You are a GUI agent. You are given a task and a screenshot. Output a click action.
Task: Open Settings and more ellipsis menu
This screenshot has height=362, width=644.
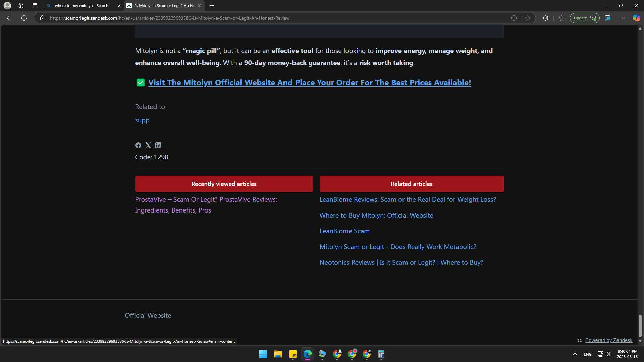click(x=623, y=18)
